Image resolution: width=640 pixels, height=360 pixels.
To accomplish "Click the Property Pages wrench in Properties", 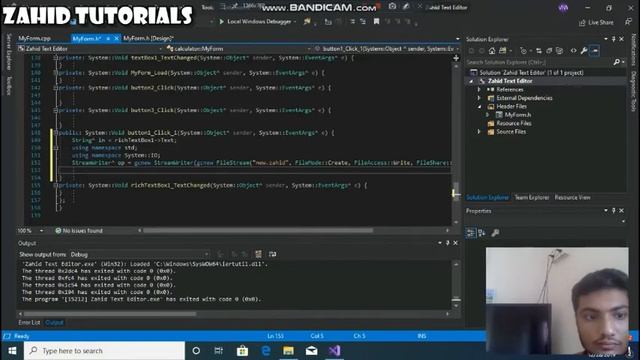I will point(495,233).
